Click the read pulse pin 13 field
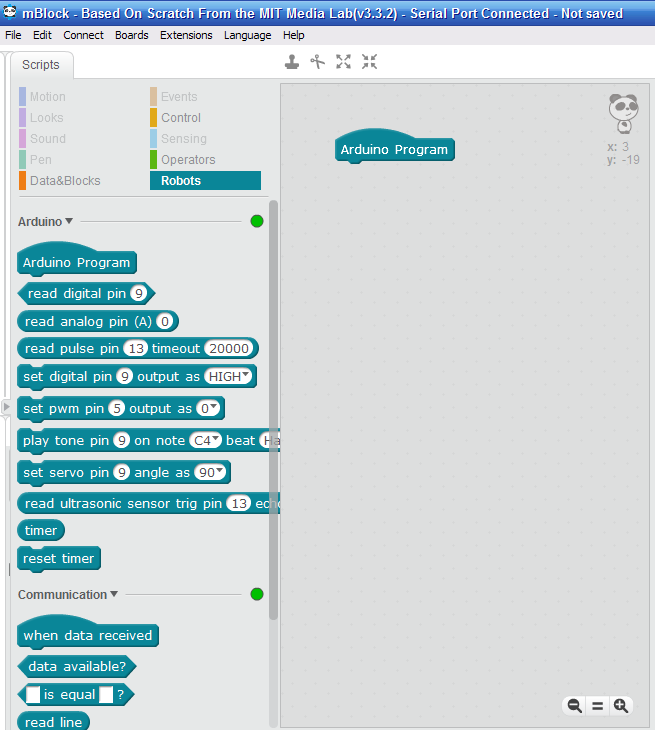 [x=136, y=348]
